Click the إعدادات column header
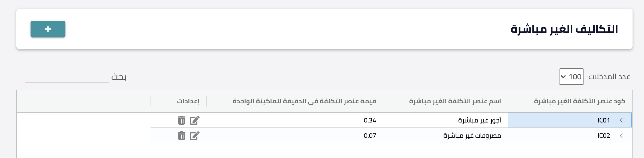Screen dimensions: 644x158 (188, 101)
